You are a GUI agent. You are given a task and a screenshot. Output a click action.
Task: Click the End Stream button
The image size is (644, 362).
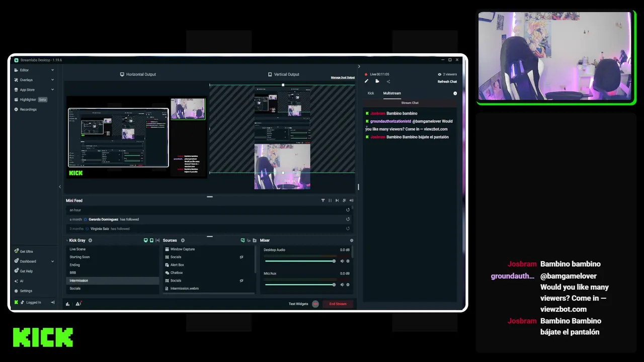point(338,304)
